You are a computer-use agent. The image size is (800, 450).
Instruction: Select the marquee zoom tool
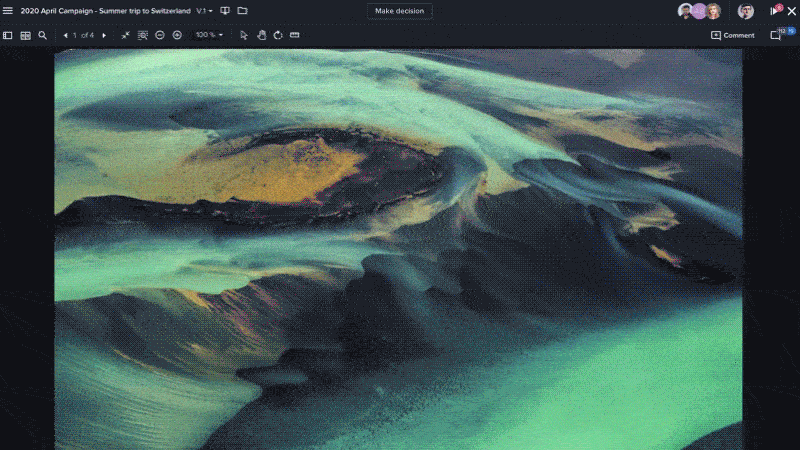pos(143,35)
